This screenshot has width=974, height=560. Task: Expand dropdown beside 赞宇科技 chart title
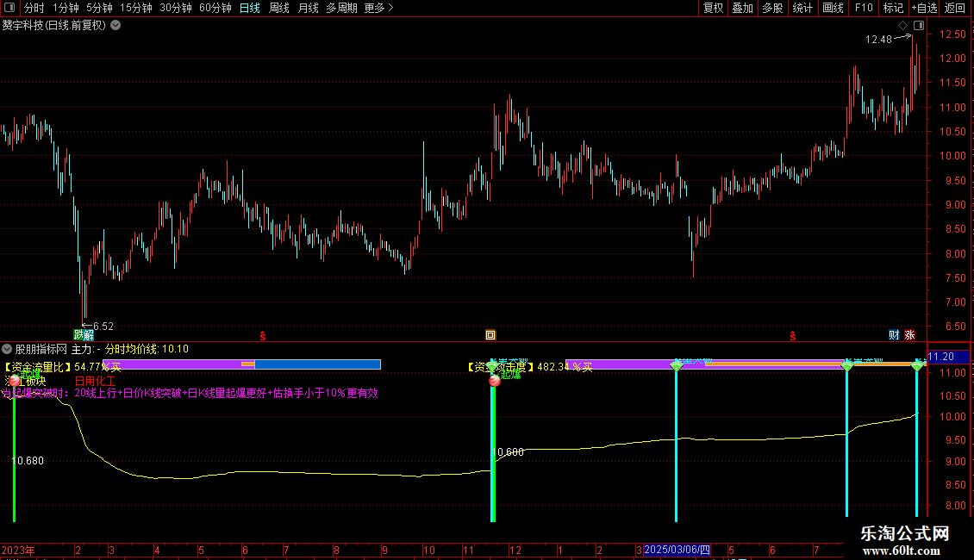coord(116,25)
